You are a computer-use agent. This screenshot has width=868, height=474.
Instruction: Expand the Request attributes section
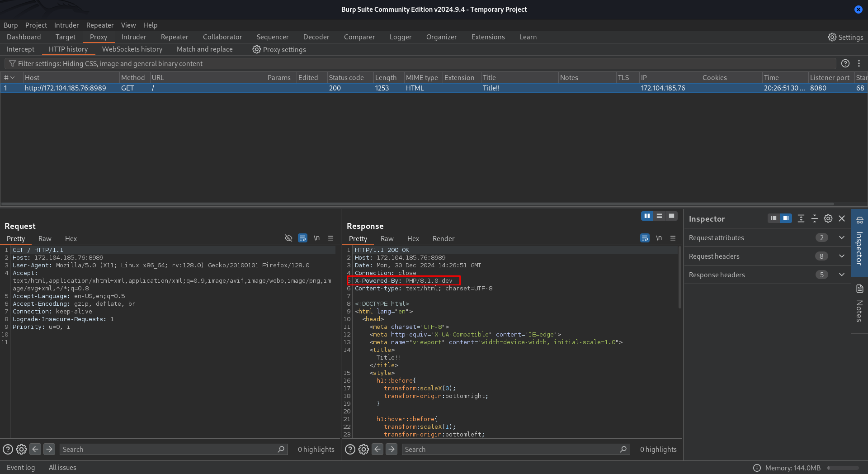coord(841,238)
